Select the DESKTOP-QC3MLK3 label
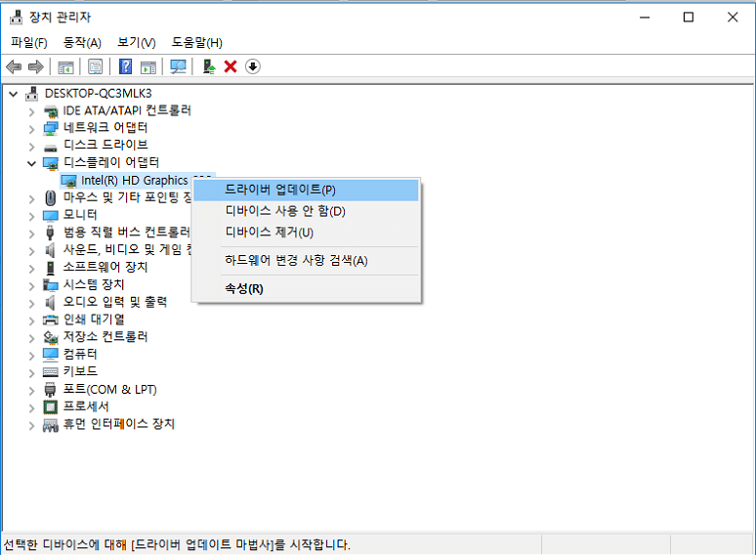 [x=99, y=93]
